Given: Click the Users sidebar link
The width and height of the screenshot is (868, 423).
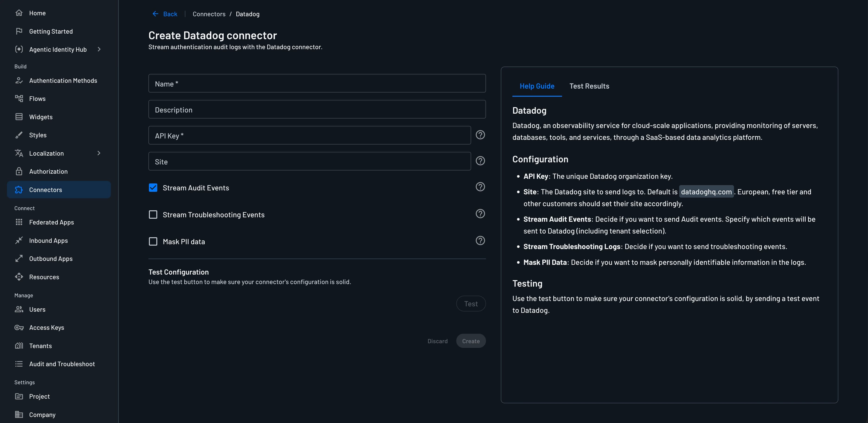Looking at the screenshot, I should 59,310.
